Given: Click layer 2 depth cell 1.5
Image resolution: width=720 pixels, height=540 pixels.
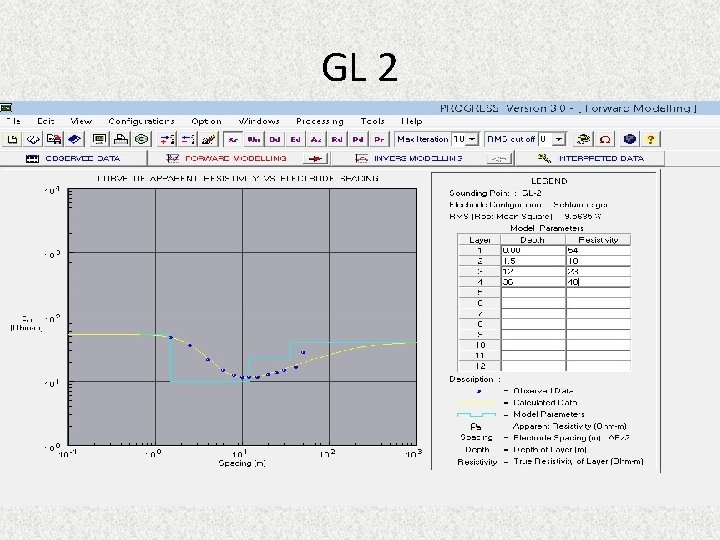Looking at the screenshot, I should coord(533,261).
